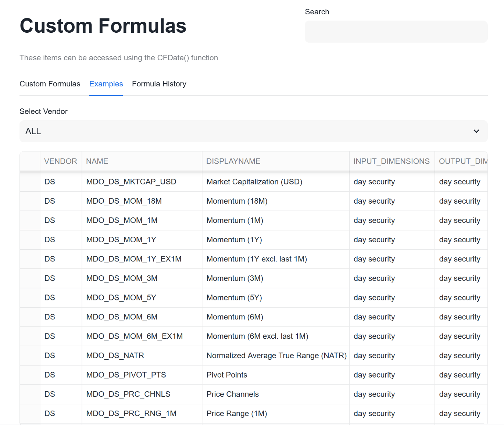Sort by the NAME column header
Image resolution: width=504 pixels, height=425 pixels.
click(97, 161)
